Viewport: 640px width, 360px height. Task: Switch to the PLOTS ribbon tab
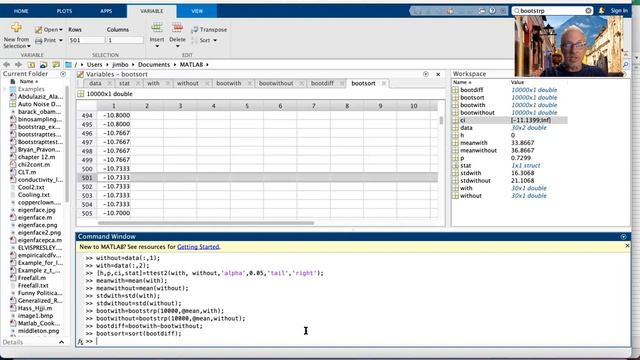pyautogui.click(x=64, y=11)
